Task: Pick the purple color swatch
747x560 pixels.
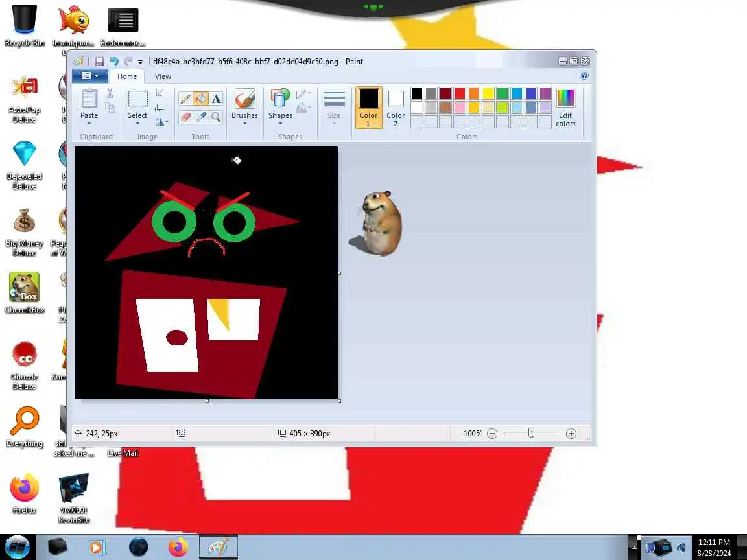Action: tap(545, 93)
